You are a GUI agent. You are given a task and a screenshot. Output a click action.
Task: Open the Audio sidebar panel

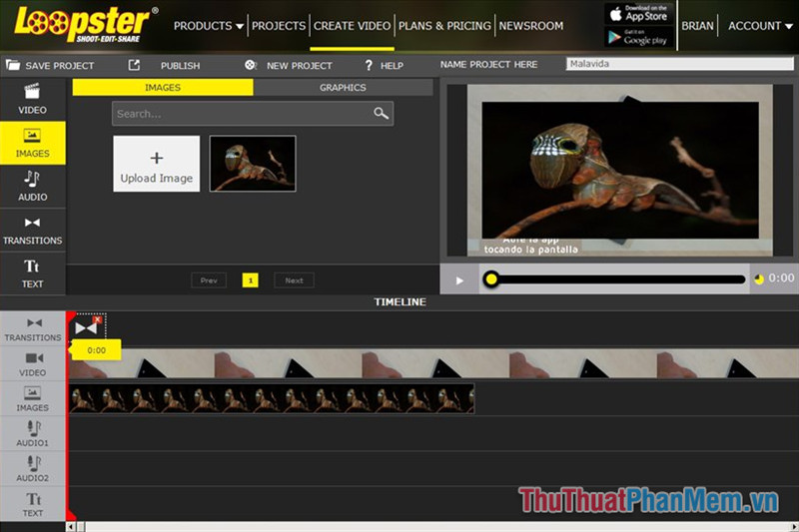coord(33,187)
